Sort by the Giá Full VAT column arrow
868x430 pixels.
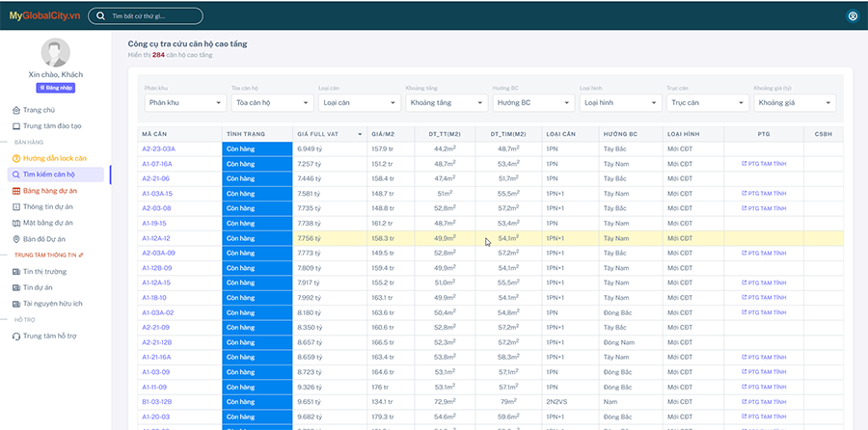coord(361,134)
